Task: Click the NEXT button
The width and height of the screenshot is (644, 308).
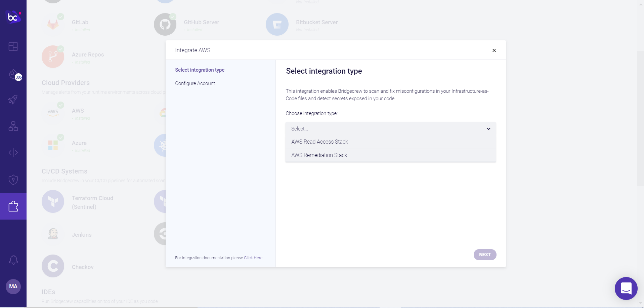Action: pos(485,255)
